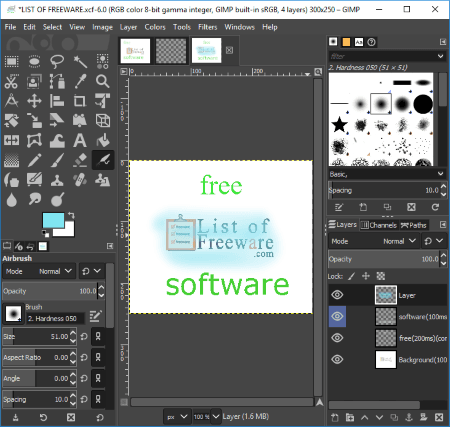Toggle visibility of free(200ms) layer
Screen dimensions: 450x427
coord(337,338)
